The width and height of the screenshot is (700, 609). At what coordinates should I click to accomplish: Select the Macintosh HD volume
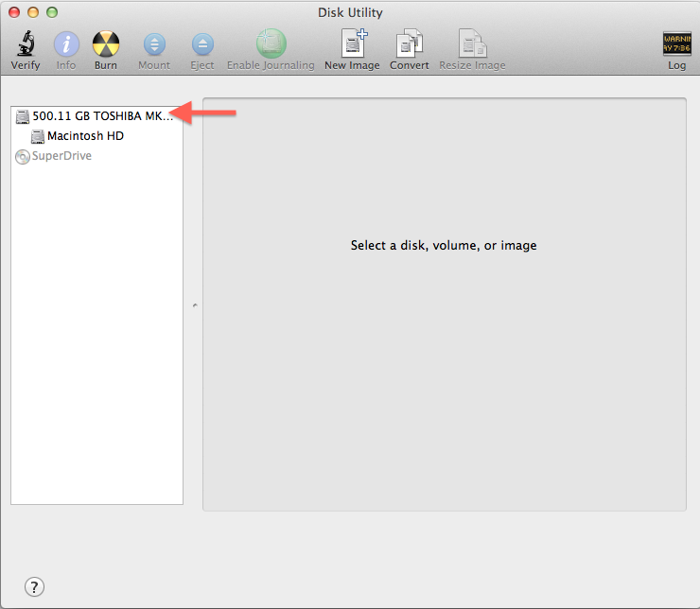coord(85,136)
